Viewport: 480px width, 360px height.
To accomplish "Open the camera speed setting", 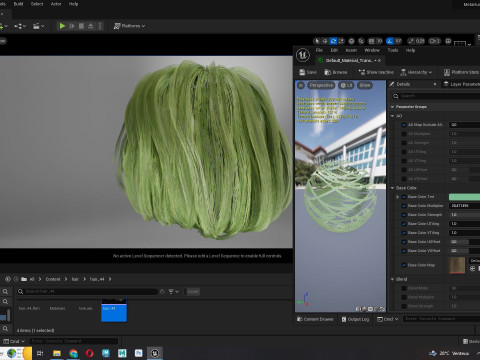I will tap(434, 41).
